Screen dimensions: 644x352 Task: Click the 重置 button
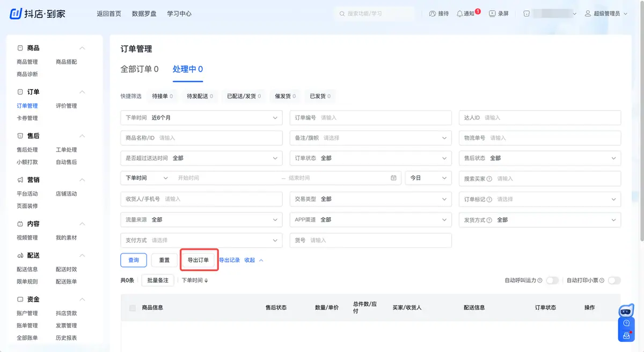click(x=164, y=260)
